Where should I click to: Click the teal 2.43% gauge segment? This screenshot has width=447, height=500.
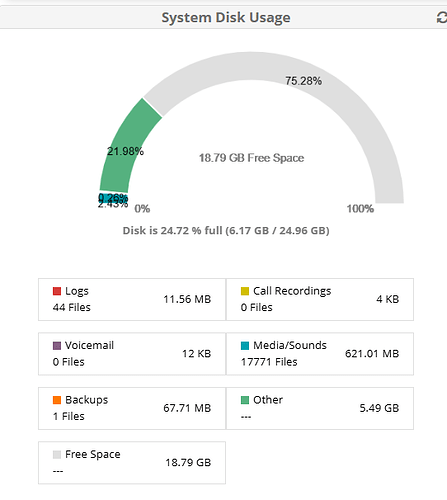(113, 199)
